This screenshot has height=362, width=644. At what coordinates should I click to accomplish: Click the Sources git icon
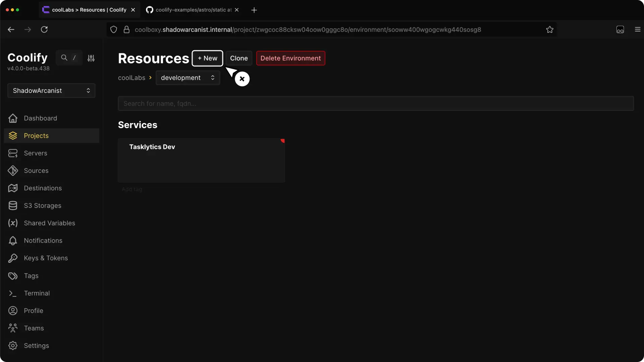(x=13, y=171)
